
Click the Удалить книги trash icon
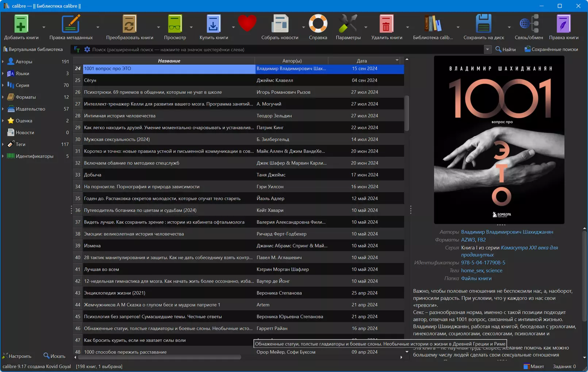coord(386,24)
